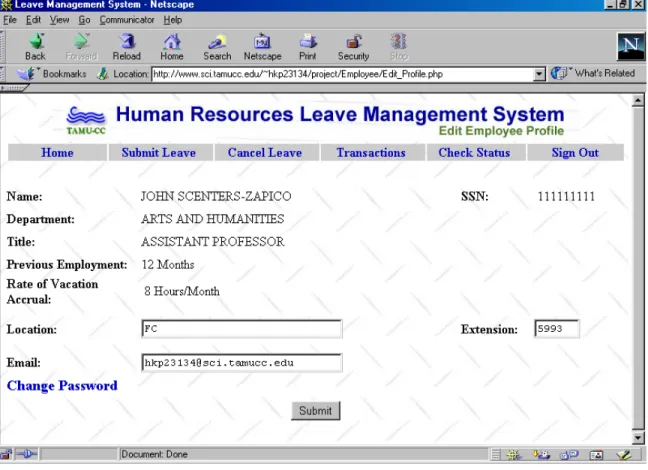Screen dimensions: 648x470
Task: Click the Sign Out link
Action: [575, 153]
